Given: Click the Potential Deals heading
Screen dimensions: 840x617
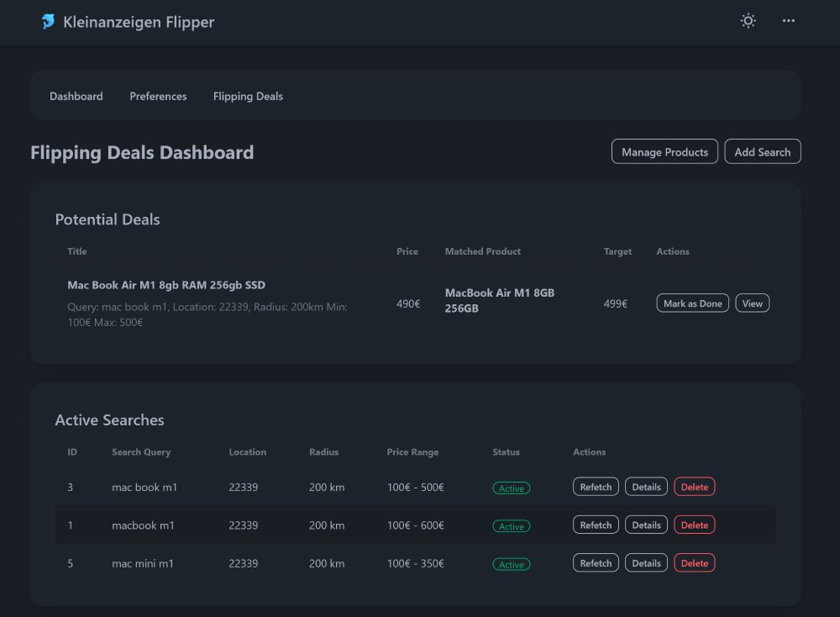Looking at the screenshot, I should coord(108,219).
